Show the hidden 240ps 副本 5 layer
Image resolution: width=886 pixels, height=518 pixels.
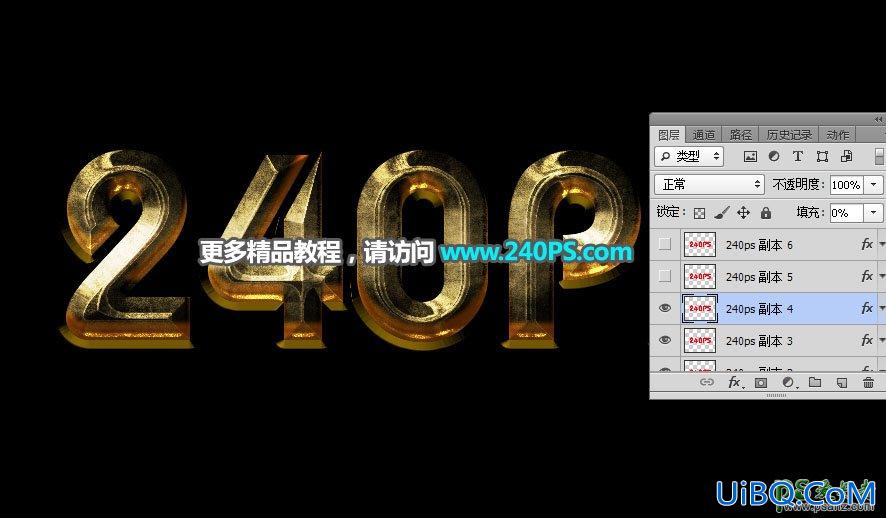point(665,276)
